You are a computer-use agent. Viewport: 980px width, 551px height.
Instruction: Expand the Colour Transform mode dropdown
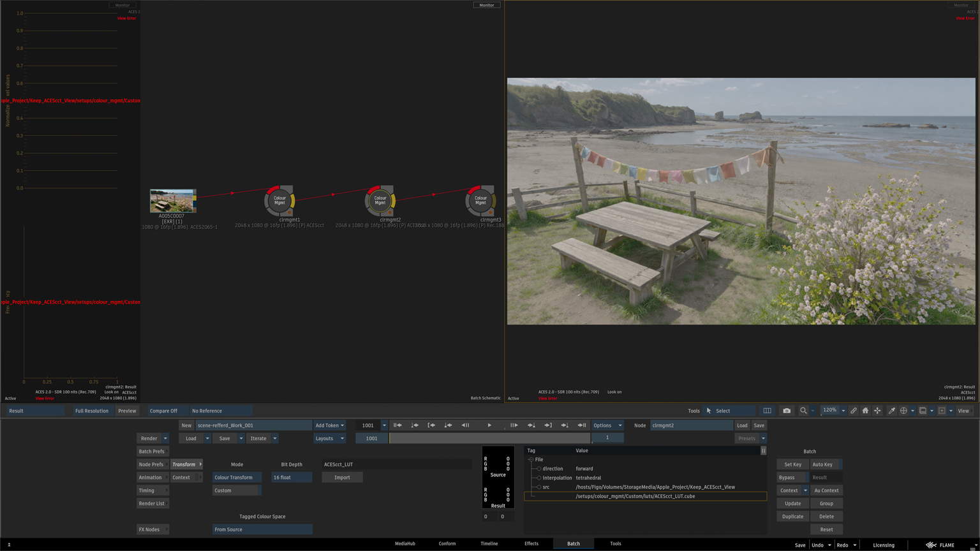pyautogui.click(x=237, y=477)
